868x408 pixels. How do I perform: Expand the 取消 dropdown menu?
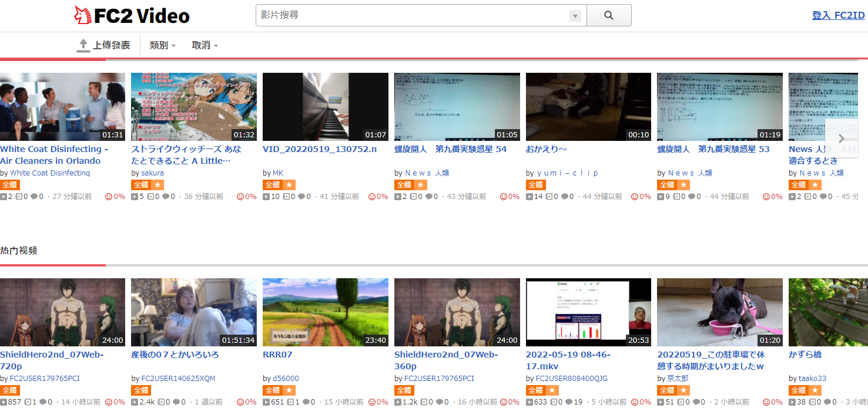pyautogui.click(x=205, y=45)
